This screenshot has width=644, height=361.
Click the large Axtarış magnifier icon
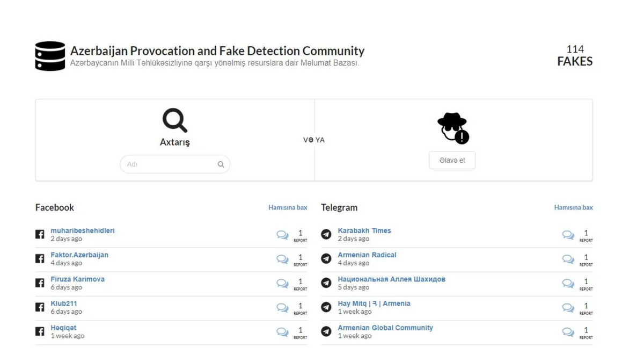click(175, 120)
